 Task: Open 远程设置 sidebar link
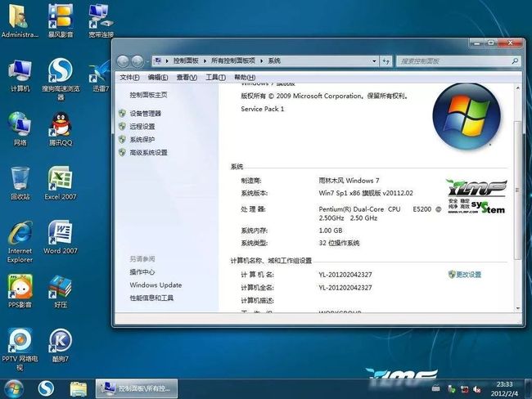pyautogui.click(x=142, y=127)
